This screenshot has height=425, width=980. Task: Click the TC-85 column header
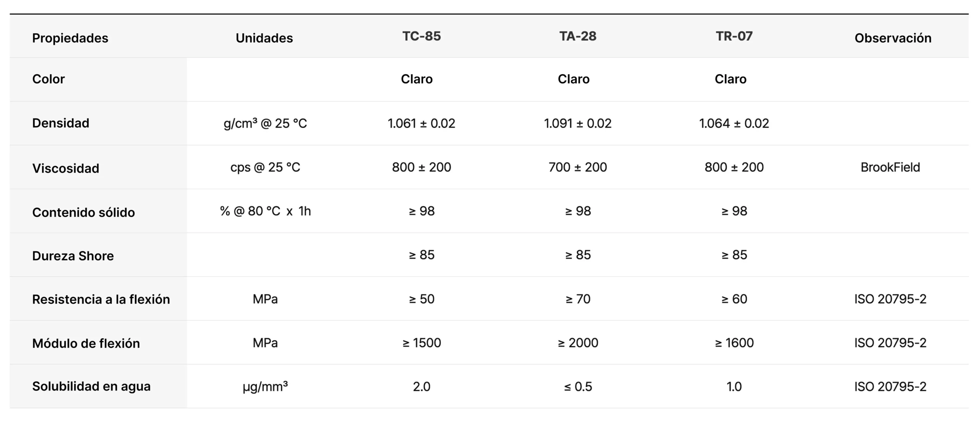point(421,36)
